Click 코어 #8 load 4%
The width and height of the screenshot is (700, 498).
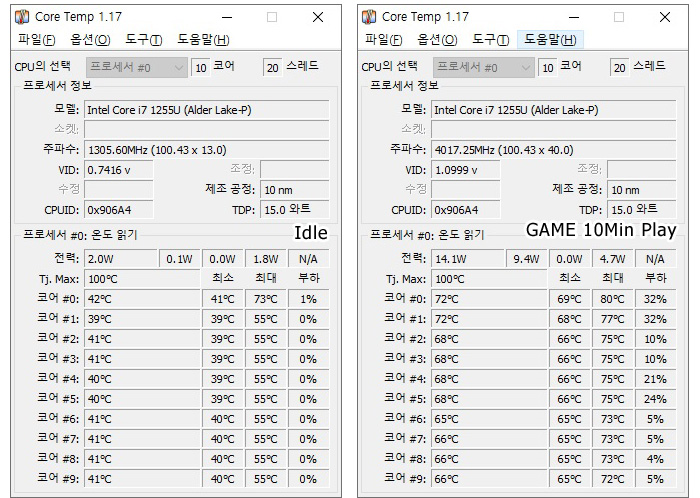655,459
